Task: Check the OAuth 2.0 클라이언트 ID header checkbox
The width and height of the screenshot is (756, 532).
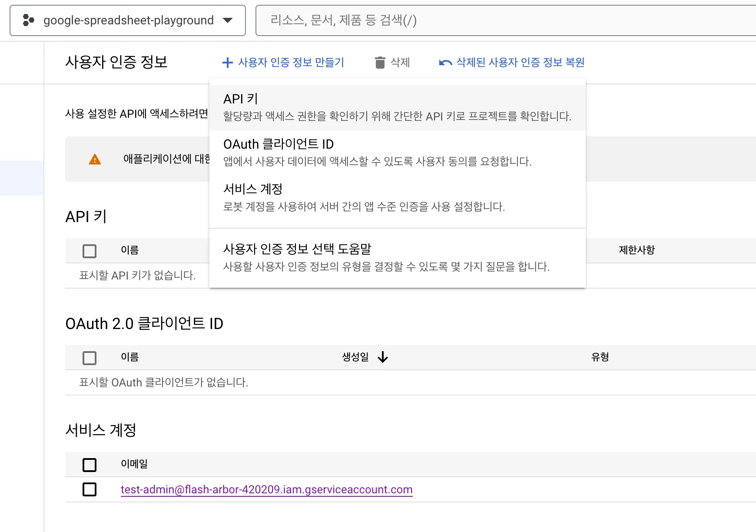Action: point(89,358)
